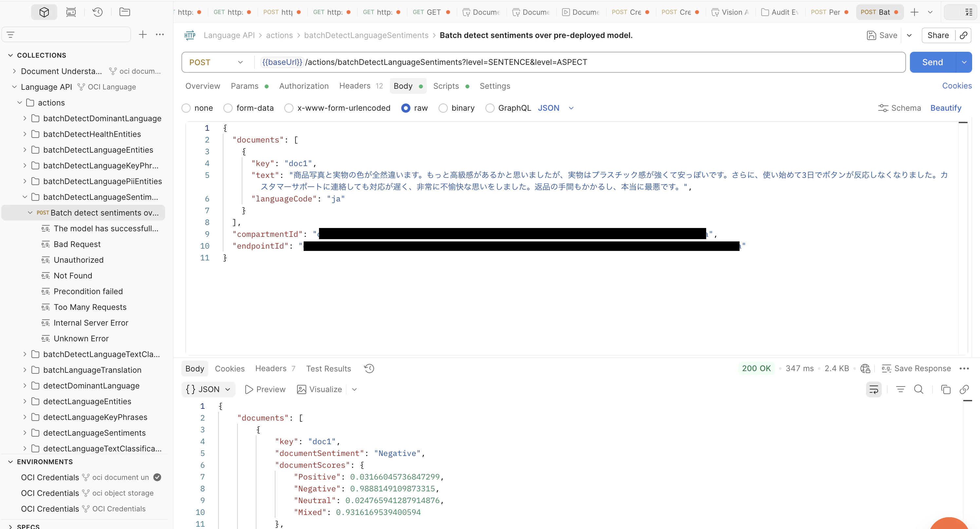Copy the request link icon
980x529 pixels.
pos(964,35)
